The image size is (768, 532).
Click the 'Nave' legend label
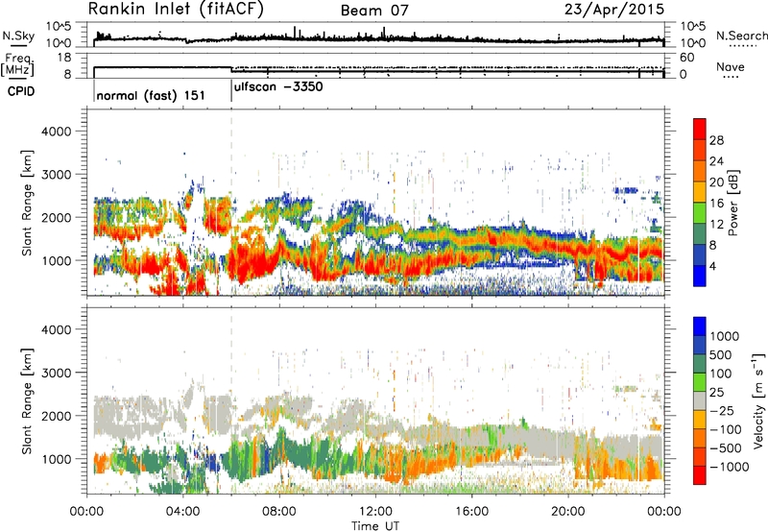point(731,66)
